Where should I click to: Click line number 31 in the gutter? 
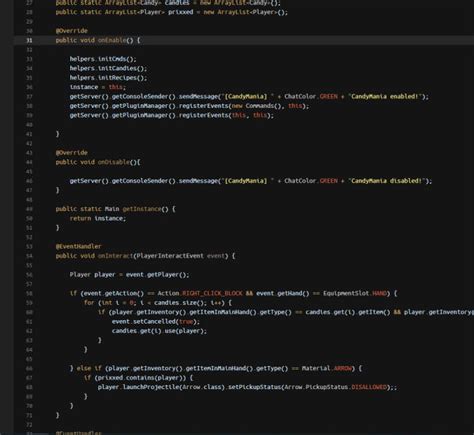pos(29,40)
